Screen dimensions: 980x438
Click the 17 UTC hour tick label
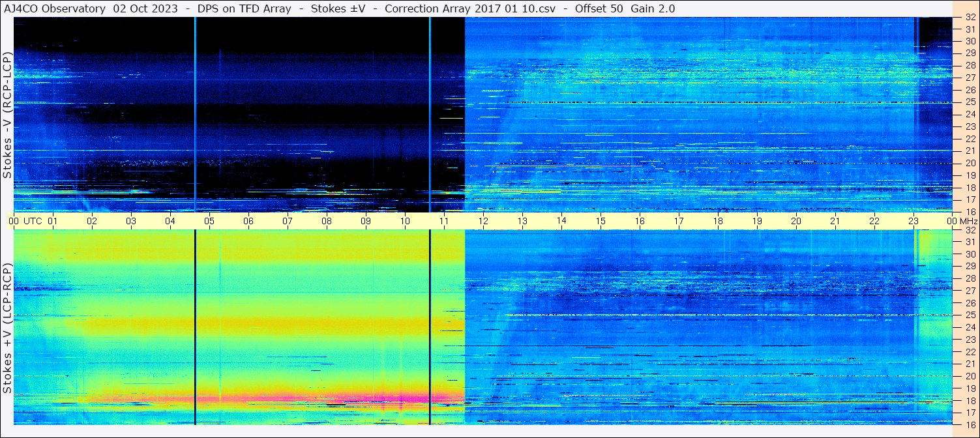click(679, 221)
